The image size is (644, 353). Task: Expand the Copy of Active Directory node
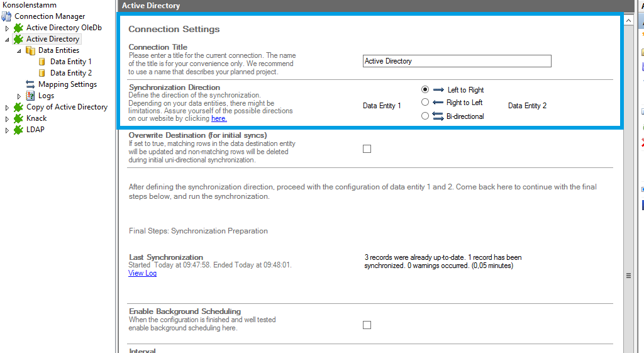[x=8, y=108]
